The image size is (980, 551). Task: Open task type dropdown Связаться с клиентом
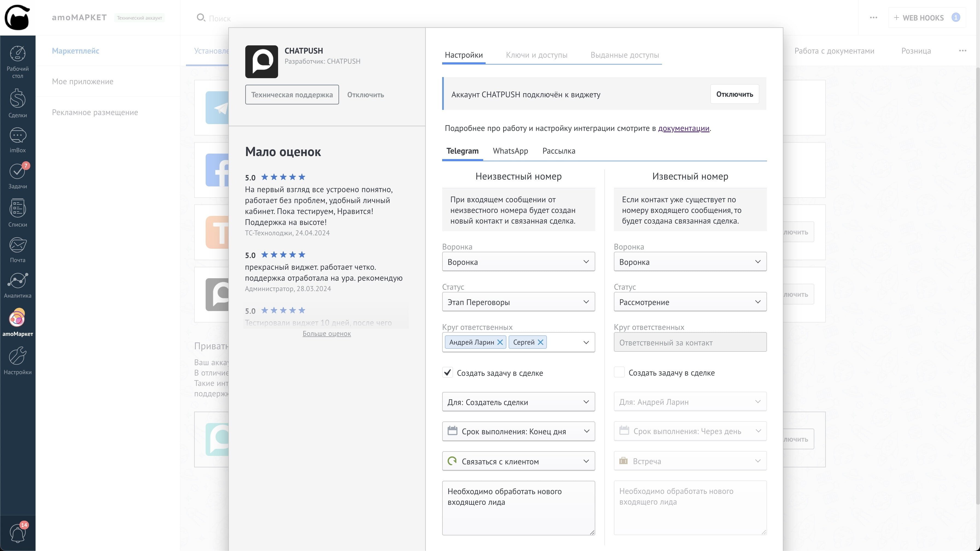point(518,461)
